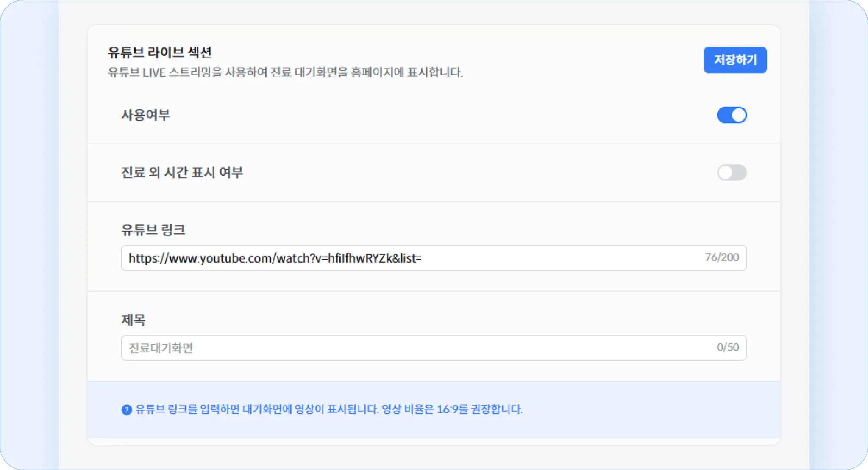
Task: Click the 사용여부 label text
Action: (x=145, y=115)
